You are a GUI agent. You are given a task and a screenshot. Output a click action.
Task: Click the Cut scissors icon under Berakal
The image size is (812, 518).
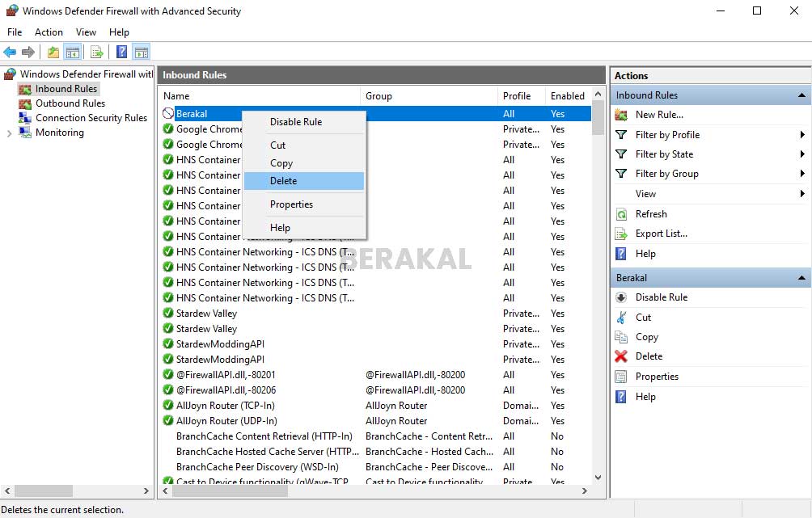tap(620, 317)
